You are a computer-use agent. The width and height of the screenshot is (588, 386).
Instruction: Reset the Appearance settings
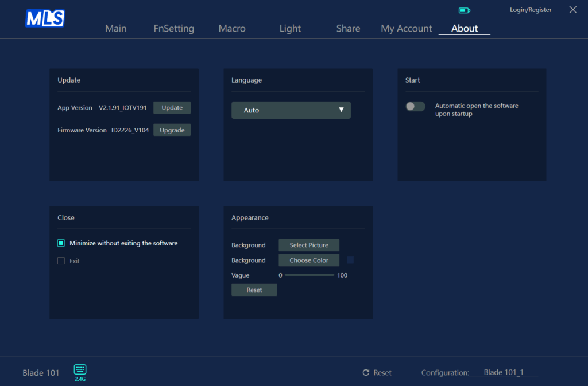[x=254, y=290]
